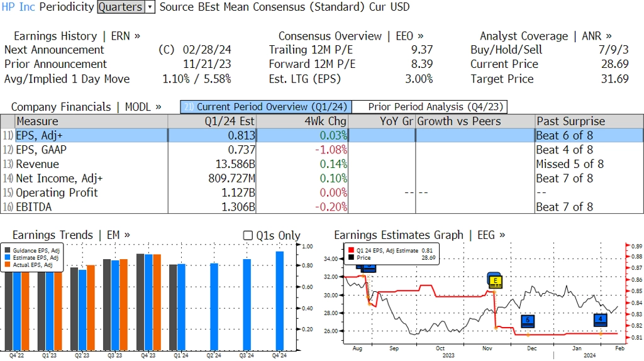Click the gray Guidance EPS, Adj legend swatch
This screenshot has height=361, width=644.
8,250
